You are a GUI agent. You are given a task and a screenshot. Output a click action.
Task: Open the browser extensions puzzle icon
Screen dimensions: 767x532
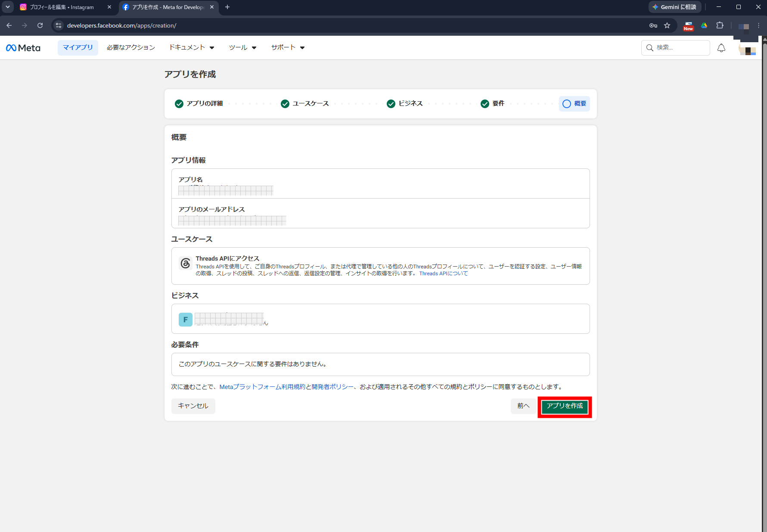coord(720,25)
